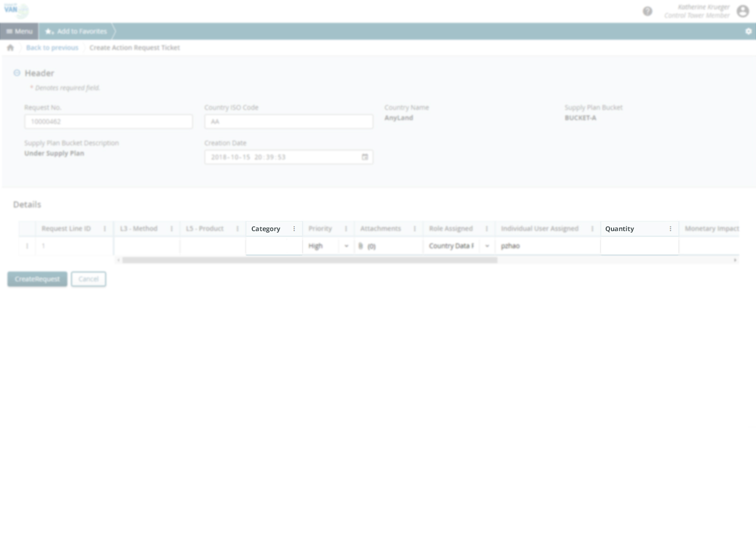Click the CreateRequest button
756x534 pixels.
tap(37, 279)
